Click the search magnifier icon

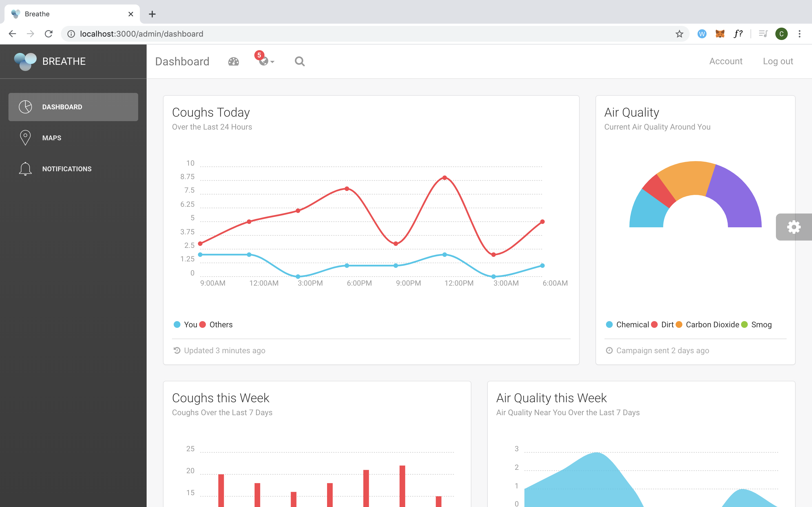click(300, 61)
